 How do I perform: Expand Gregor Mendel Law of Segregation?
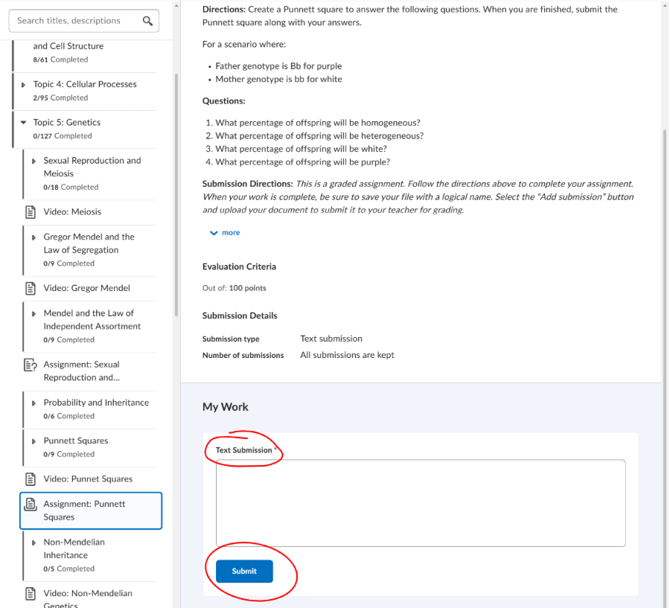click(34, 238)
